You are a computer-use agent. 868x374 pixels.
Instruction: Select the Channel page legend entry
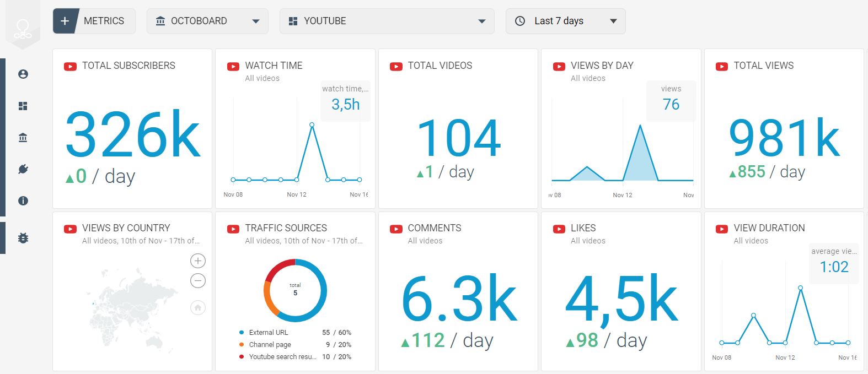[x=295, y=345]
